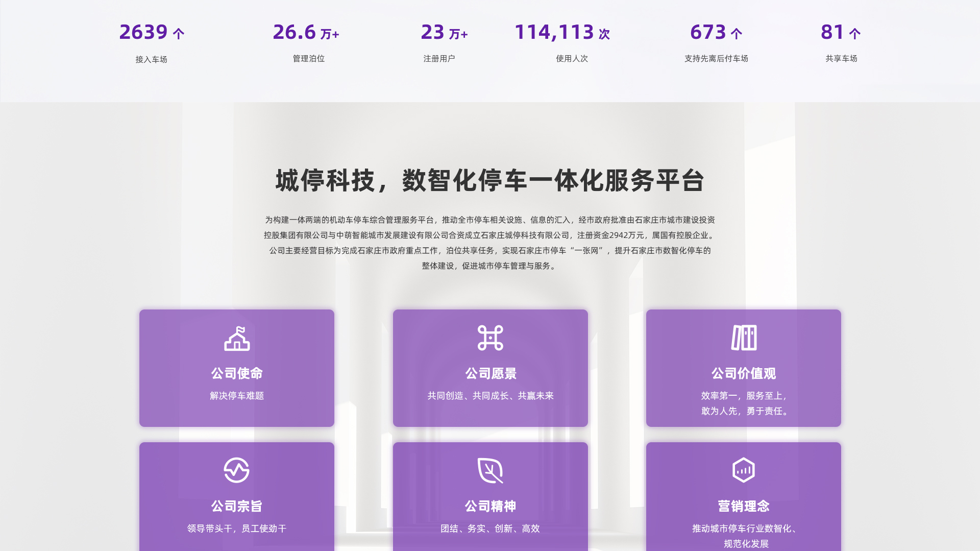Viewport: 980px width, 551px height.
Task: Click the 使用人次 label
Action: (572, 59)
